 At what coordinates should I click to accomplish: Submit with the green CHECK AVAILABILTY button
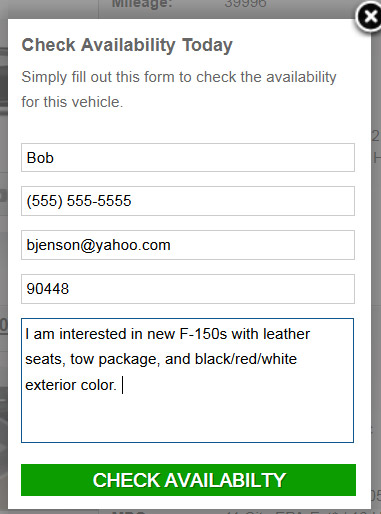click(x=188, y=480)
